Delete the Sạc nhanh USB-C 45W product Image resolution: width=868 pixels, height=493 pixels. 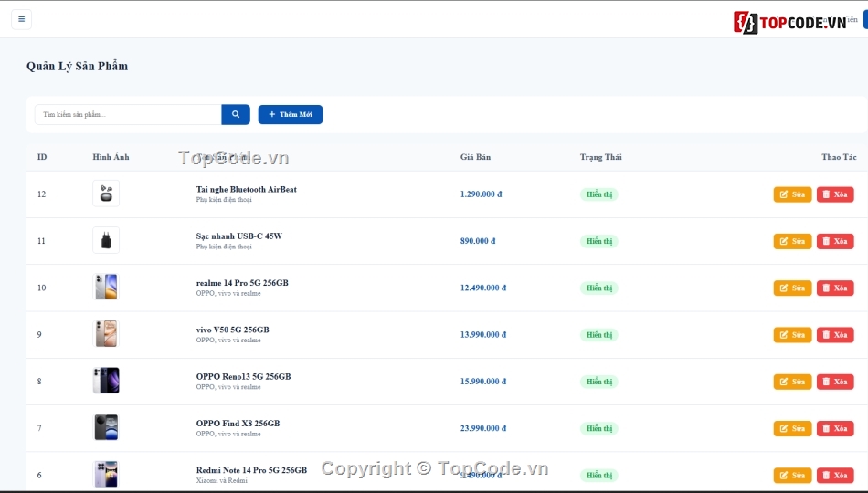click(835, 241)
